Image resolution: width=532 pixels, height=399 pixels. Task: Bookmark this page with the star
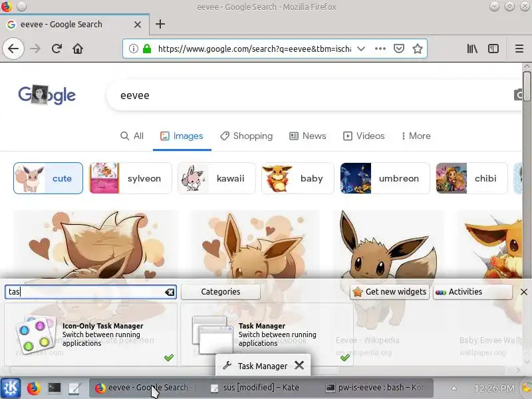(x=418, y=49)
